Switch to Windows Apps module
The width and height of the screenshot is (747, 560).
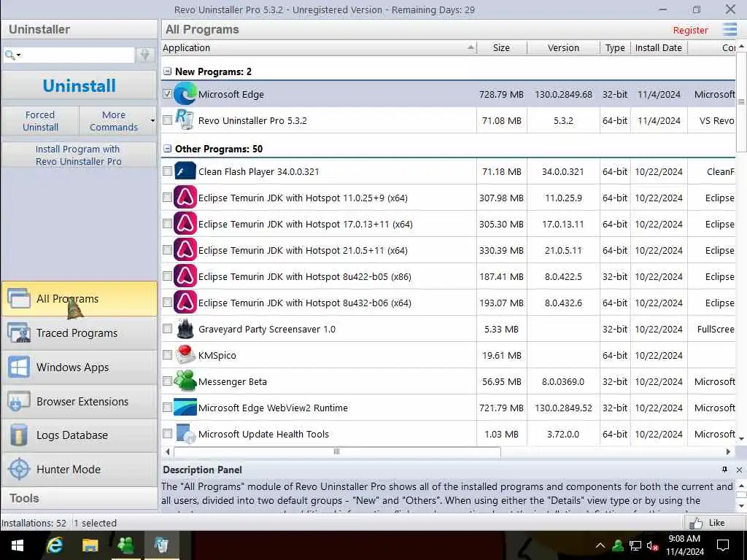click(79, 367)
